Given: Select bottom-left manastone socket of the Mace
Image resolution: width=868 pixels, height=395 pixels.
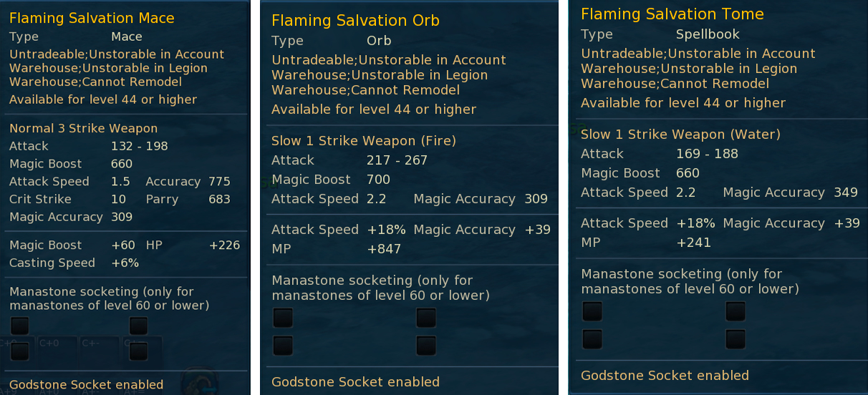Looking at the screenshot, I should (20, 351).
